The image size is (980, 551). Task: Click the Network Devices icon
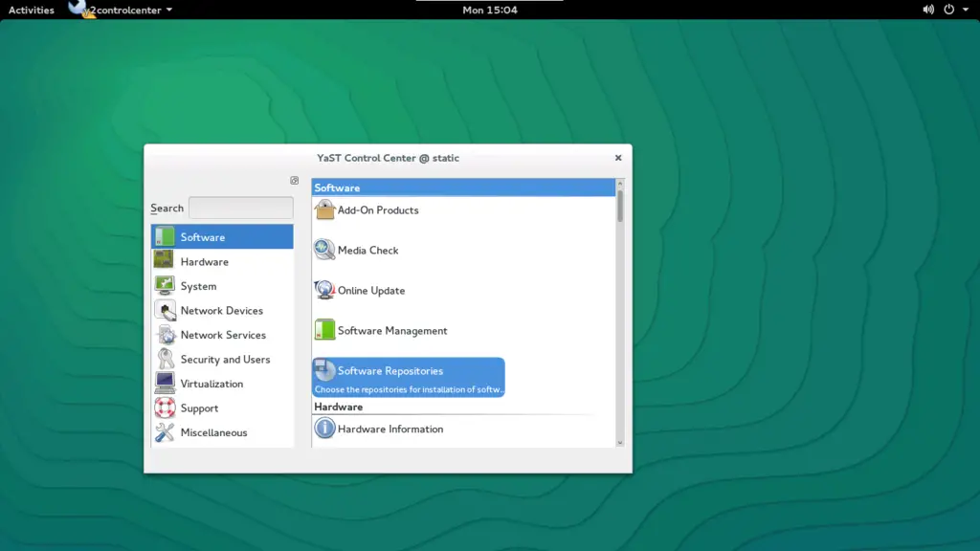coord(165,310)
